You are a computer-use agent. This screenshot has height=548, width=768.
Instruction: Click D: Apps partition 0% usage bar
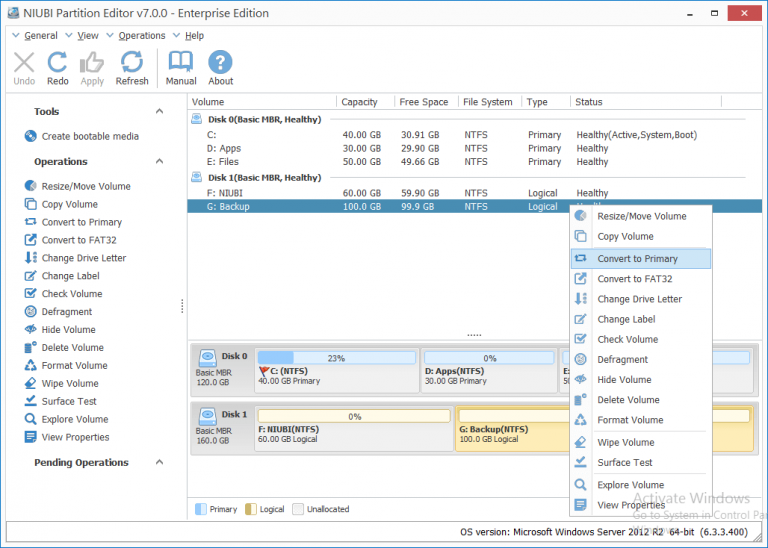489,358
